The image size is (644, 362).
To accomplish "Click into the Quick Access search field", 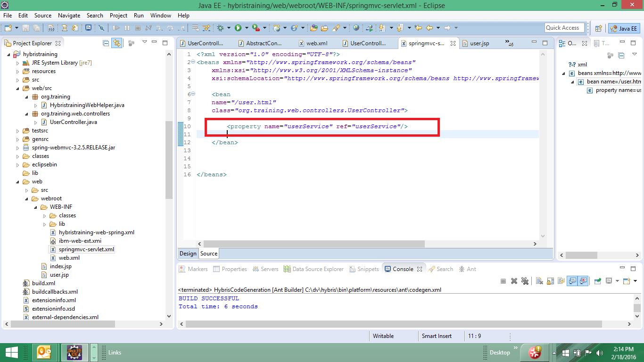I will pyautogui.click(x=564, y=27).
